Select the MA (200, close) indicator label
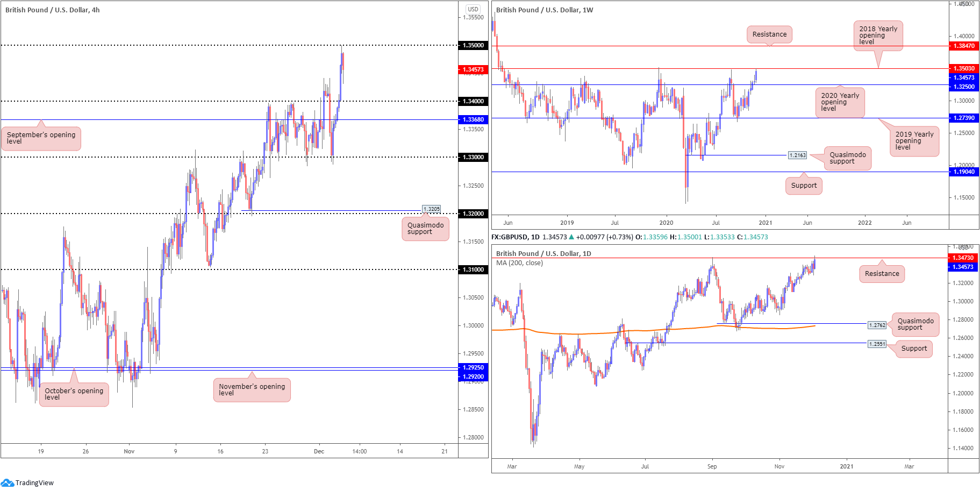The width and height of the screenshot is (980, 490). point(519,263)
